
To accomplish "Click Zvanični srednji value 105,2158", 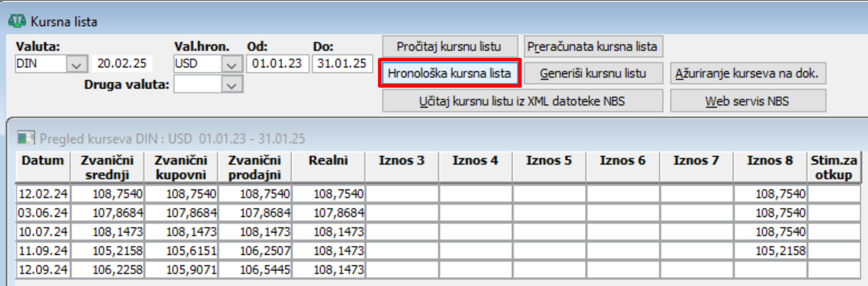I will (108, 251).
